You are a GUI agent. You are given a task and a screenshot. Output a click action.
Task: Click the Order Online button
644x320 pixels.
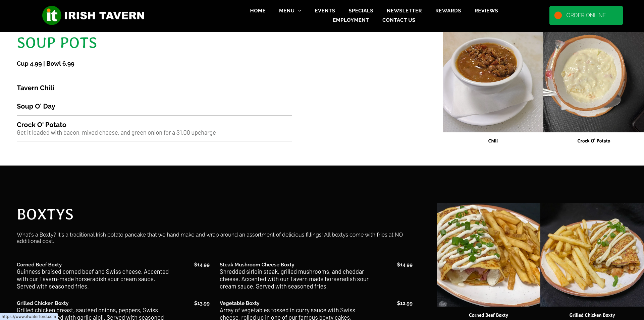point(586,15)
